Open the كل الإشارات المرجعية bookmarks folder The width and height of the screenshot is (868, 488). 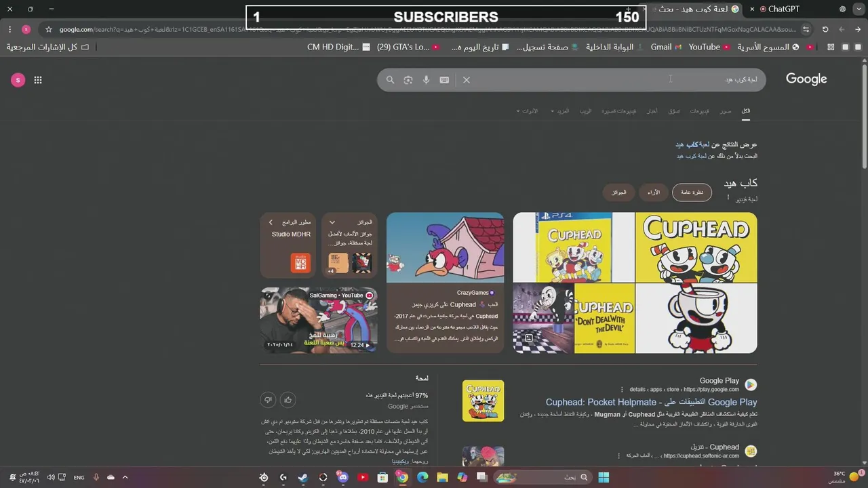(x=47, y=47)
